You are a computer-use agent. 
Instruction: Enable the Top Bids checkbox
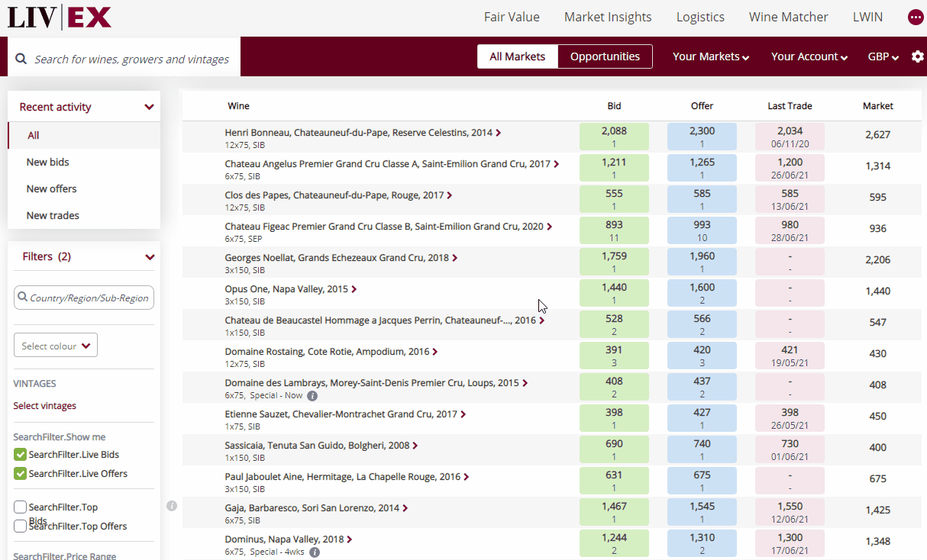click(x=21, y=507)
